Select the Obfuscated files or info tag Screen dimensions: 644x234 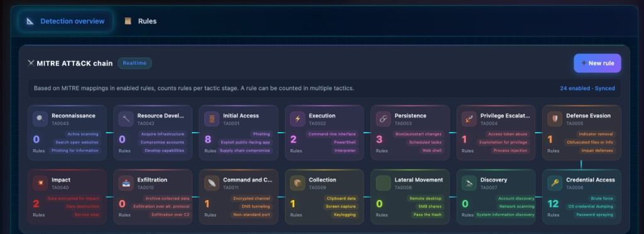click(590, 142)
